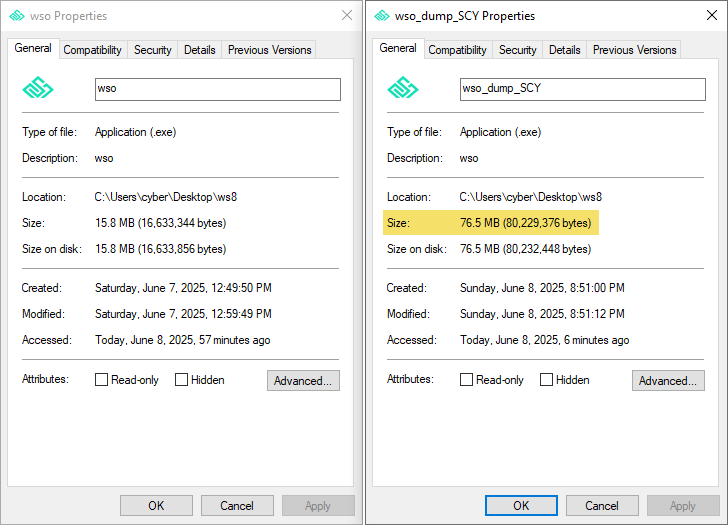The image size is (728, 525).
Task: Open Details tab in wso Properties
Action: (199, 50)
